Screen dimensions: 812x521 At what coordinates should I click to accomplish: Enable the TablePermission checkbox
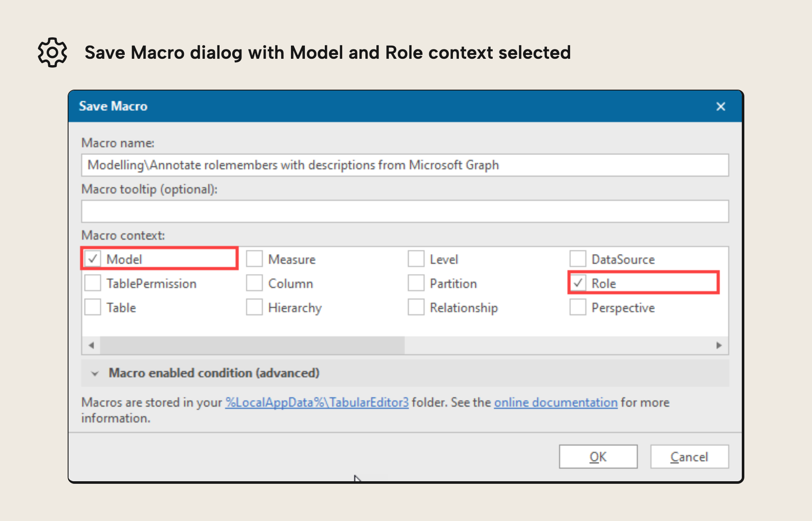[x=93, y=283]
